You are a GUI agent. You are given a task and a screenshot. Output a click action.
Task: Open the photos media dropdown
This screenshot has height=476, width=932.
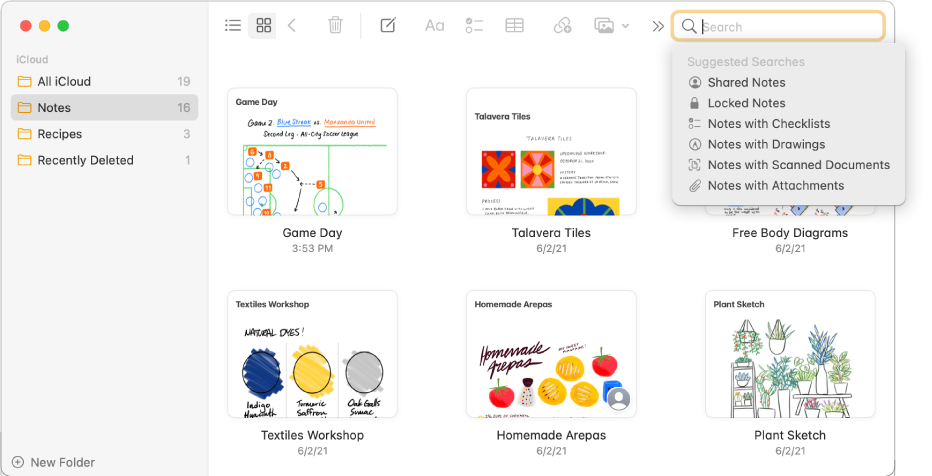611,26
